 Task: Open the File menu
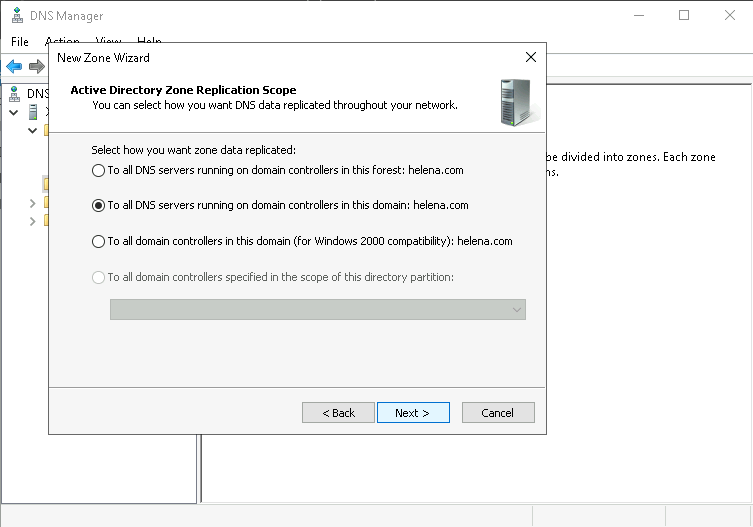(20, 42)
